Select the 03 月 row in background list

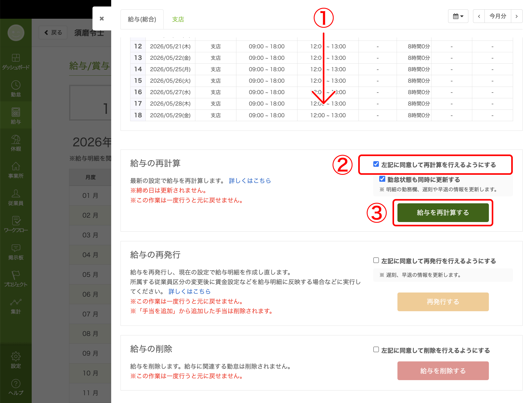[90, 235]
